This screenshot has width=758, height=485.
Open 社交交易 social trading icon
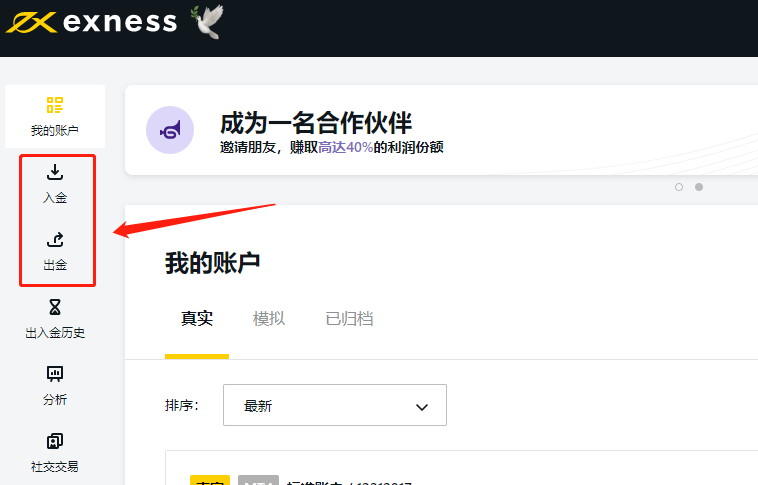55,441
